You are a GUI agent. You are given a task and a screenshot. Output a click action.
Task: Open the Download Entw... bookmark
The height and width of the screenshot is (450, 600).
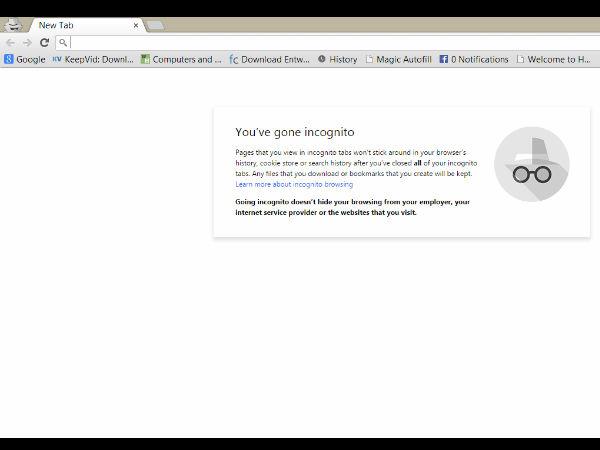coord(269,59)
